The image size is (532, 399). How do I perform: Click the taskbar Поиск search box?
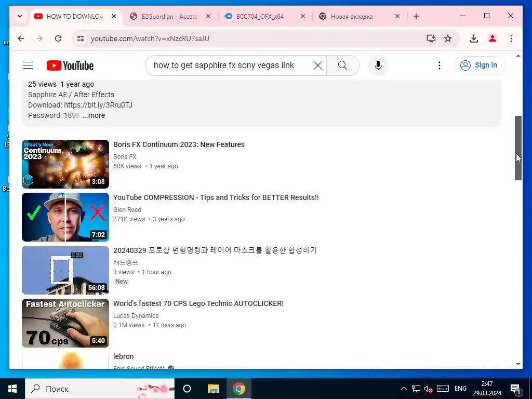(x=100, y=389)
